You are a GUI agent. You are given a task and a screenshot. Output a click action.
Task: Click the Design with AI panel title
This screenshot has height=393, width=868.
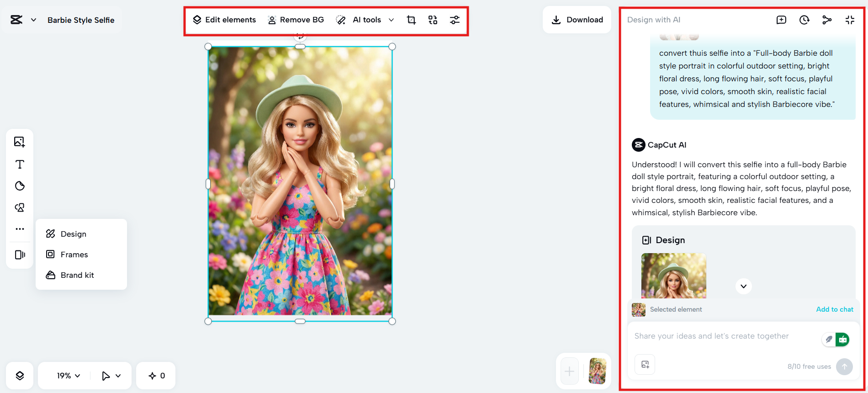tap(653, 20)
